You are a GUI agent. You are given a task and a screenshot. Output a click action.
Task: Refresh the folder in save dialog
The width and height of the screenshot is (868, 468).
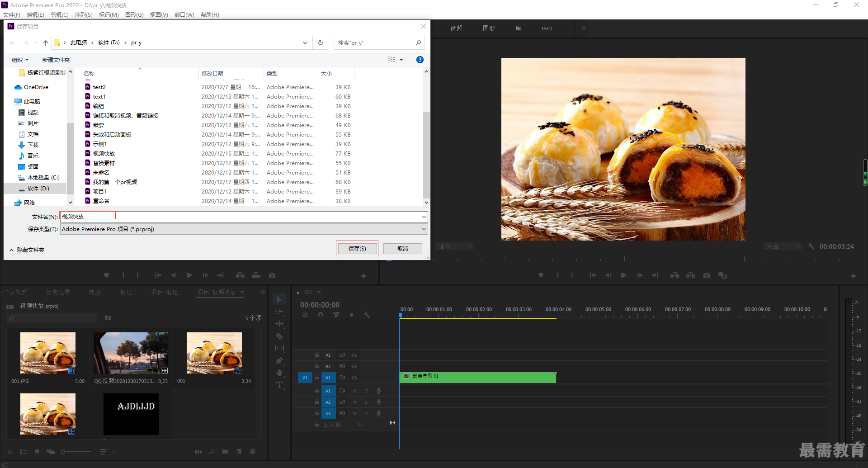321,43
